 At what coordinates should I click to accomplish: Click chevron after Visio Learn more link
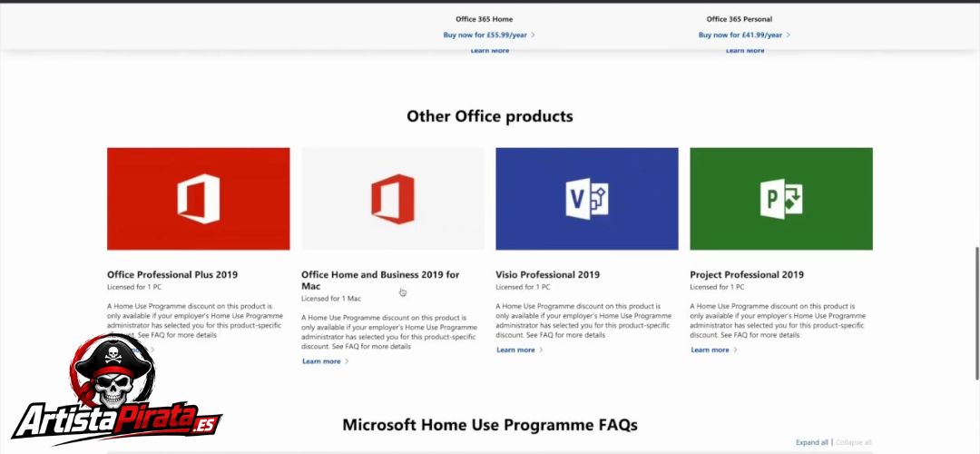pyautogui.click(x=541, y=350)
